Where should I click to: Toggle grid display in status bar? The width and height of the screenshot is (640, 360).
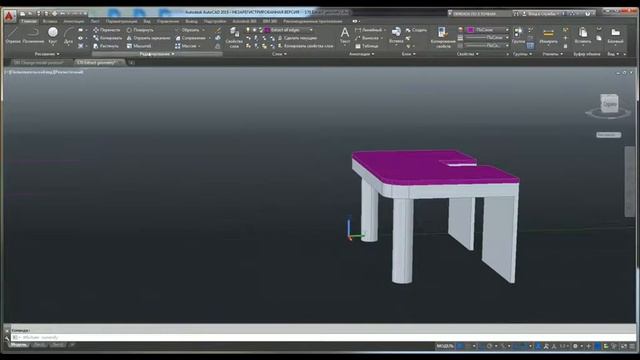(460, 346)
